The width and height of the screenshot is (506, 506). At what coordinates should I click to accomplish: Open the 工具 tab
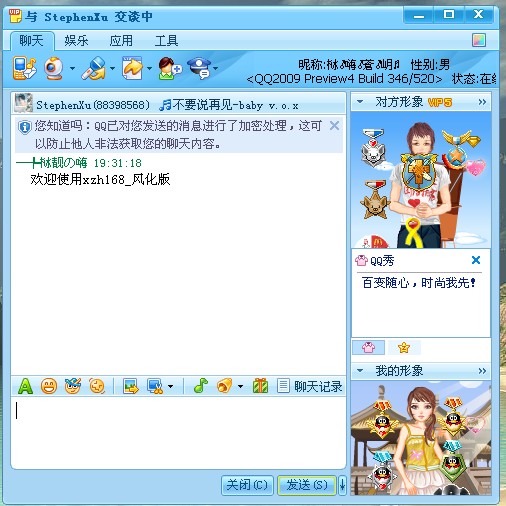pyautogui.click(x=166, y=41)
